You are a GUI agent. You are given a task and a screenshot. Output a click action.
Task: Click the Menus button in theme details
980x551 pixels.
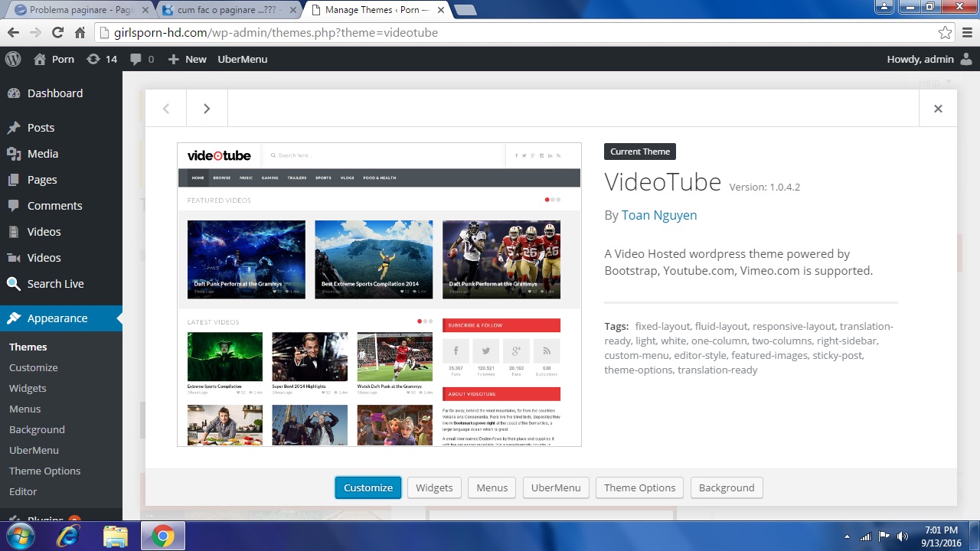(492, 487)
